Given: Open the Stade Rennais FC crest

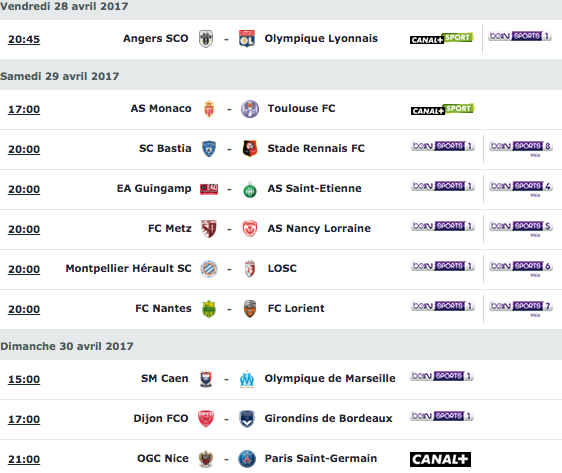Looking at the screenshot, I should 250,149.
